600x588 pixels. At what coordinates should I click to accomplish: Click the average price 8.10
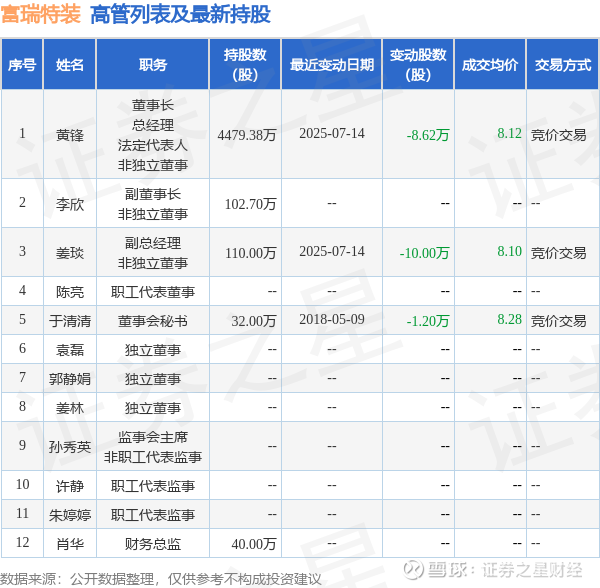coord(509,251)
